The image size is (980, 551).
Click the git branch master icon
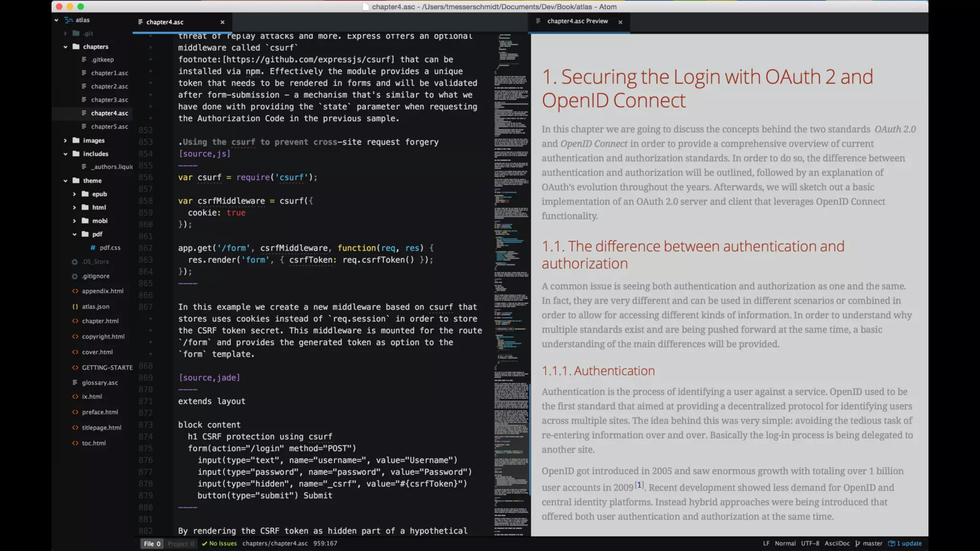click(857, 543)
